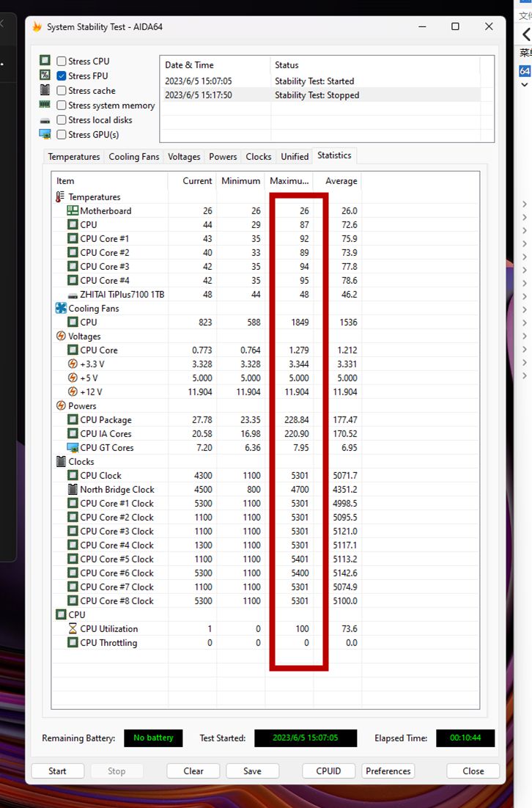The image size is (532, 808).
Task: Click the CPU Utilization hourglass icon
Action: (x=73, y=629)
